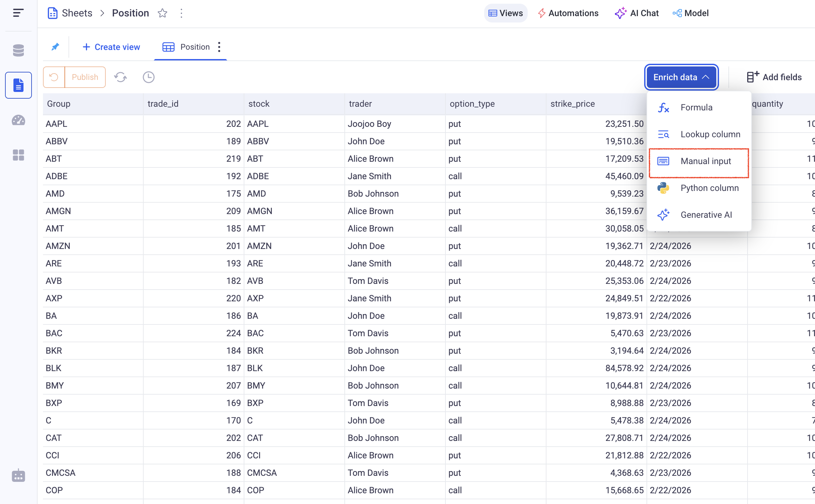Click the Add fields button
Screen dimensions: 815x504
(774, 77)
